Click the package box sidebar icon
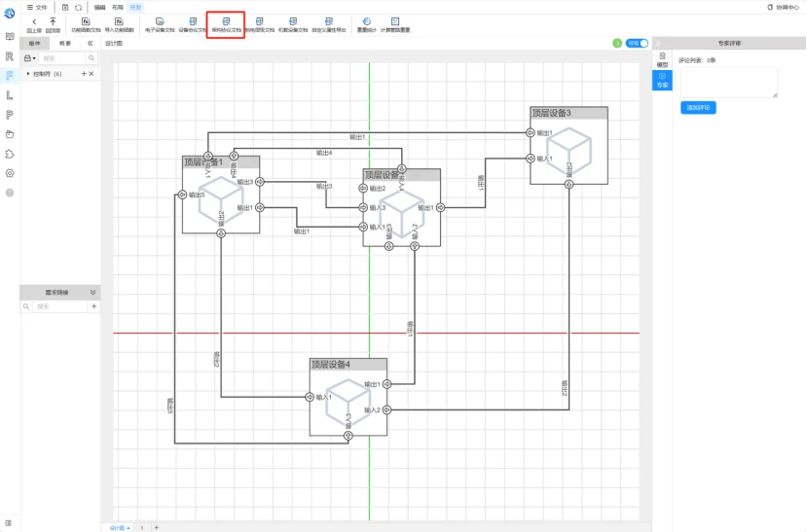 click(x=10, y=134)
